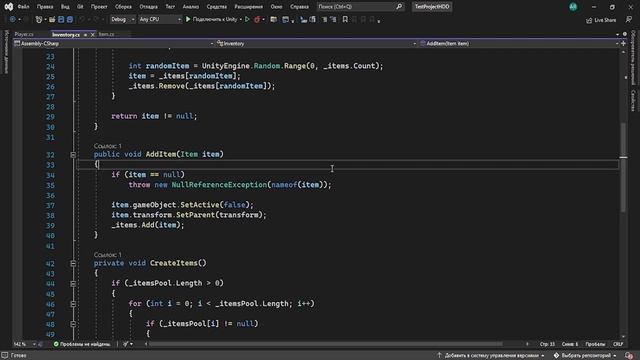The height and width of the screenshot is (360, 640).
Task: Open 'Выбрать репозиторий' dropdown in status bar
Action: pyautogui.click(x=584, y=356)
